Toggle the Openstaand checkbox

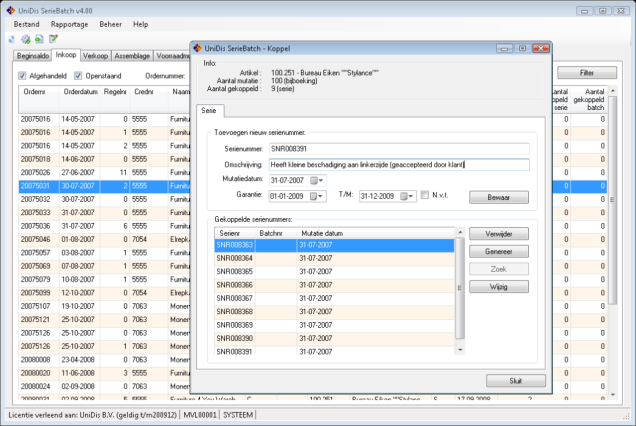(x=78, y=76)
